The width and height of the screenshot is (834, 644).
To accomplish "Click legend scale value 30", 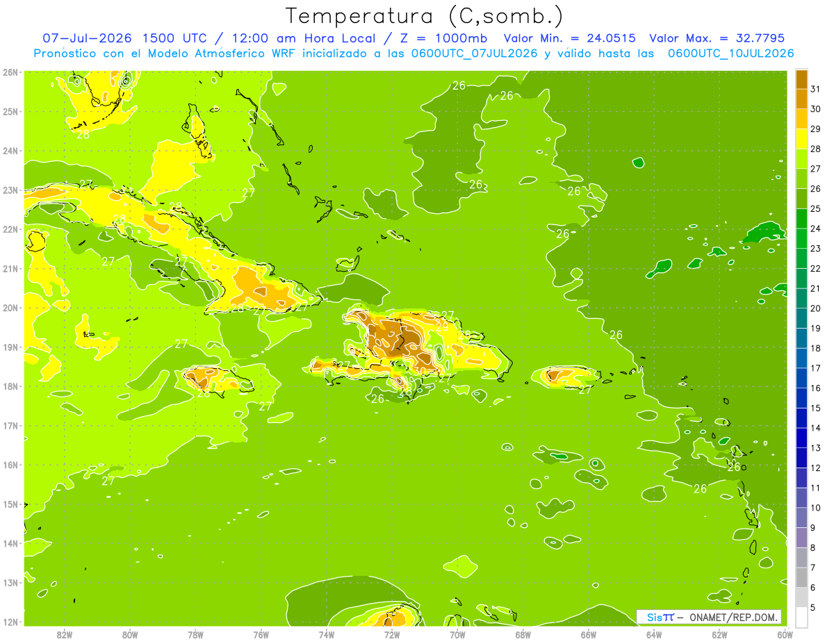I will [815, 109].
